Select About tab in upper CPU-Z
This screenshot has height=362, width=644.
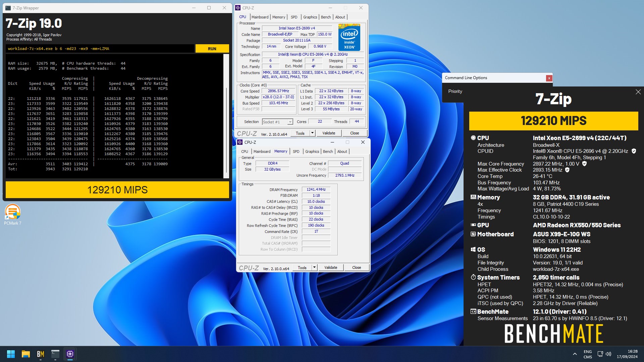click(x=340, y=17)
